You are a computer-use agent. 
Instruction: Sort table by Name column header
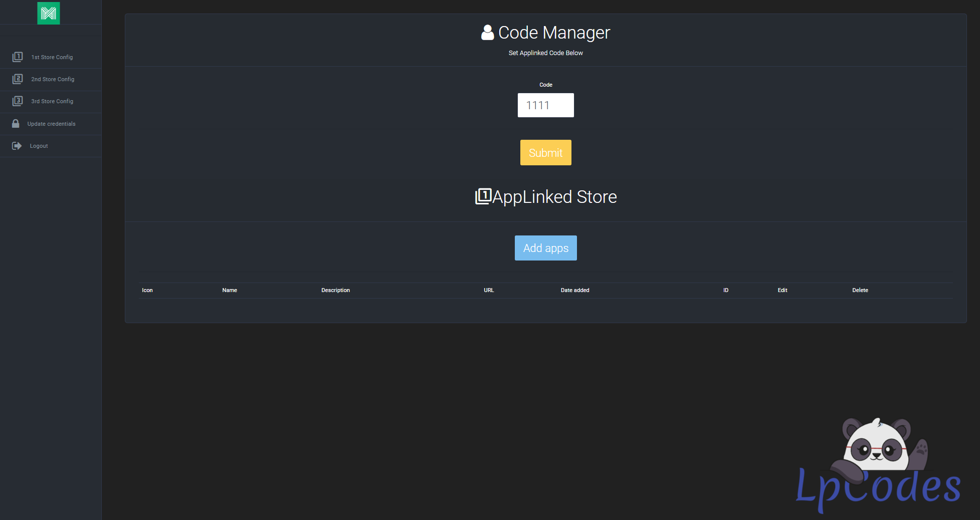pyautogui.click(x=230, y=291)
